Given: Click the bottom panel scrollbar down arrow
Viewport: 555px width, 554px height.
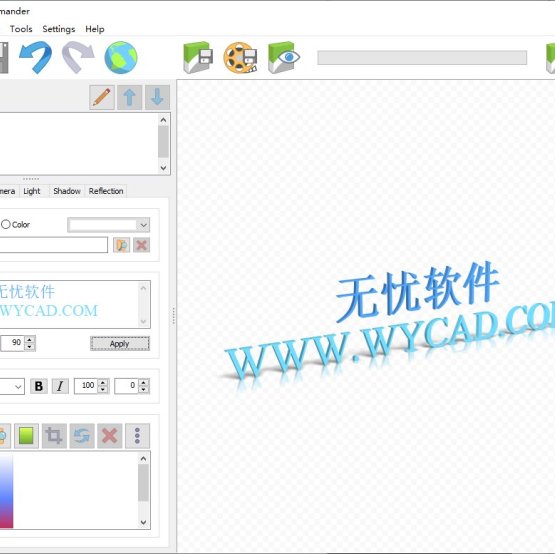Looking at the screenshot, I should 143,522.
